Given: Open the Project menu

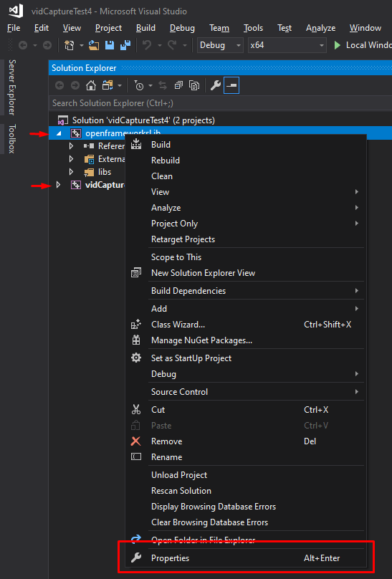Looking at the screenshot, I should pos(108,28).
